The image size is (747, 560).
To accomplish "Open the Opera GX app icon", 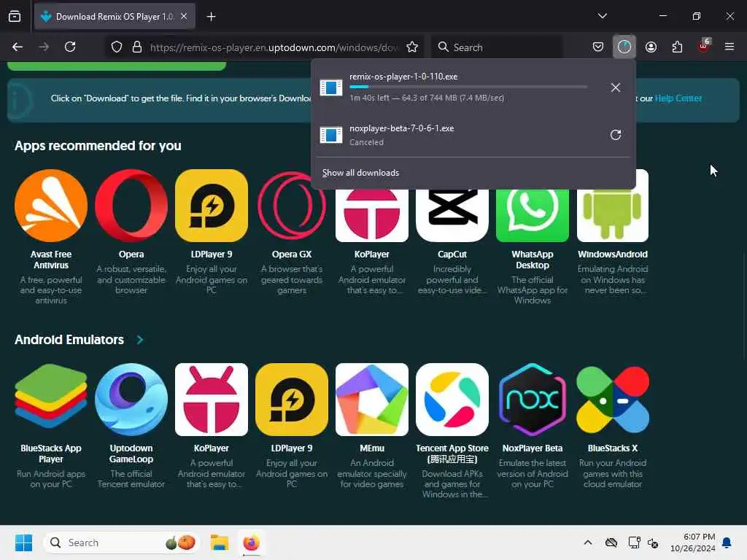I will coord(292,206).
